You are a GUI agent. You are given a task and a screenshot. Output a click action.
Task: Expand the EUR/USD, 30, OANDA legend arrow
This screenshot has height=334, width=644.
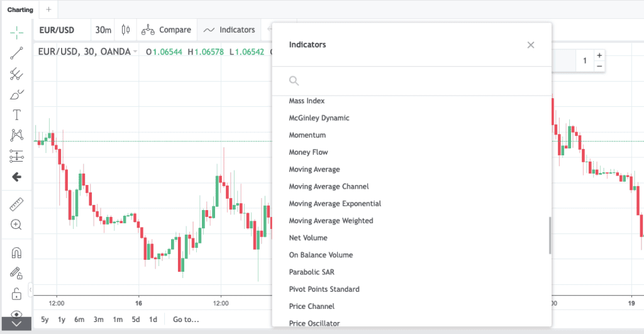(135, 52)
